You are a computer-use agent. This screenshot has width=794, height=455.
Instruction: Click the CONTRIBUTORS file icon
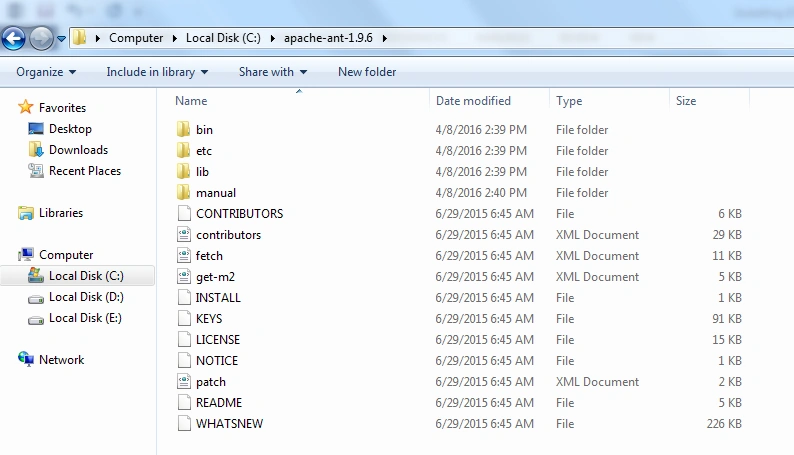click(x=184, y=214)
